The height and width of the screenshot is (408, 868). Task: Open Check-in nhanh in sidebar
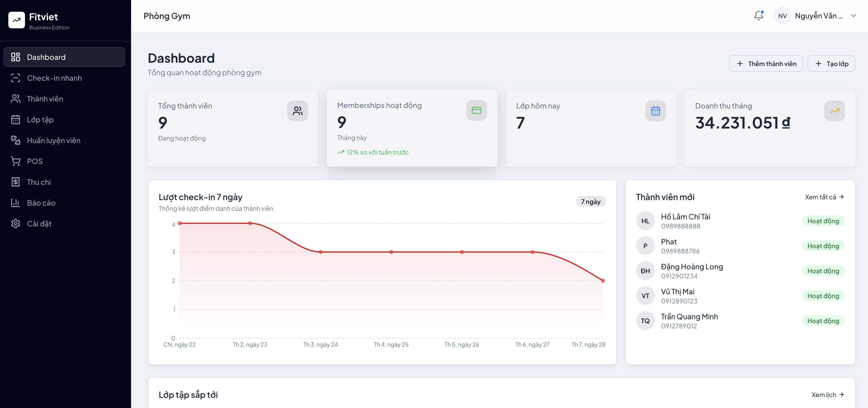(x=54, y=78)
